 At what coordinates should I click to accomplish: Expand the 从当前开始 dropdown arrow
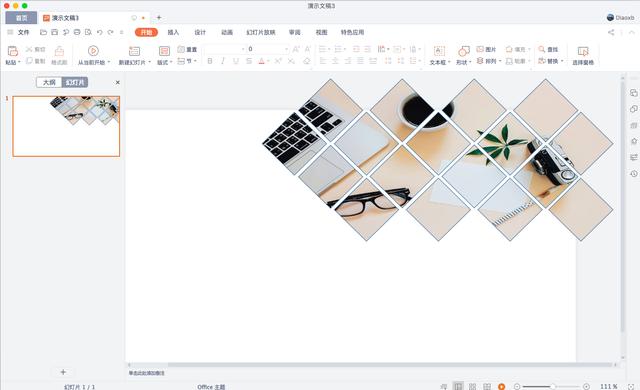(109, 62)
